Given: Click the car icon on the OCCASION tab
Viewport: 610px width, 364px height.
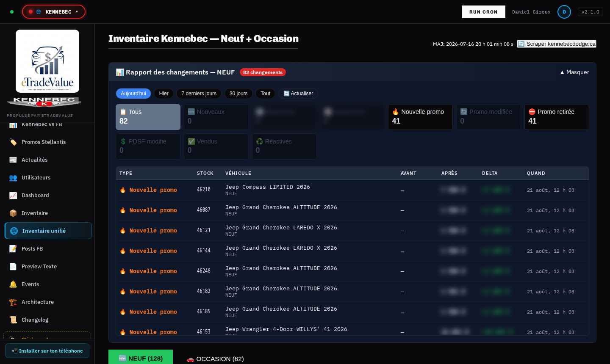Looking at the screenshot, I should pyautogui.click(x=191, y=359).
